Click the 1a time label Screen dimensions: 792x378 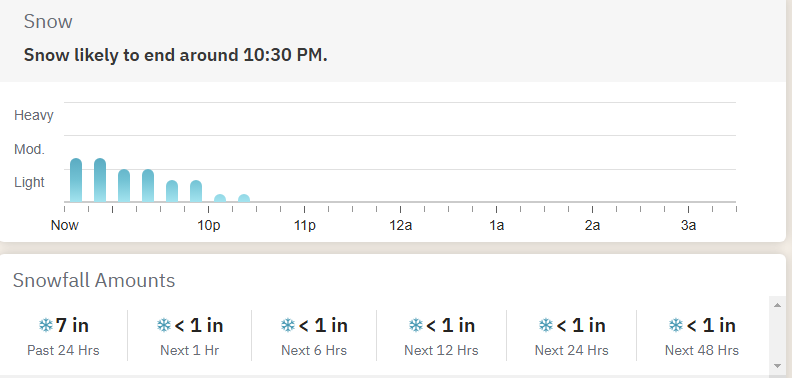497,225
